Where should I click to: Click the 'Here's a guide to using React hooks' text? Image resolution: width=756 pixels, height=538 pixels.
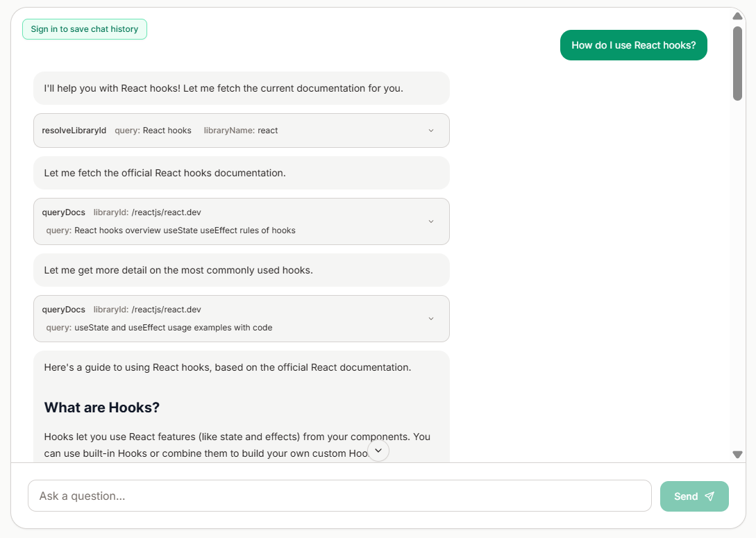[x=228, y=367]
